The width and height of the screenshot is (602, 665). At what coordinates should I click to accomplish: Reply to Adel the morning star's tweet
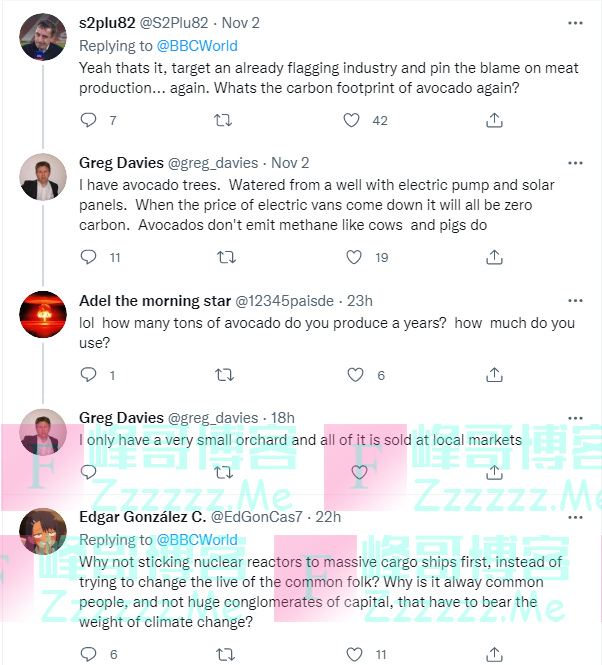[89, 375]
